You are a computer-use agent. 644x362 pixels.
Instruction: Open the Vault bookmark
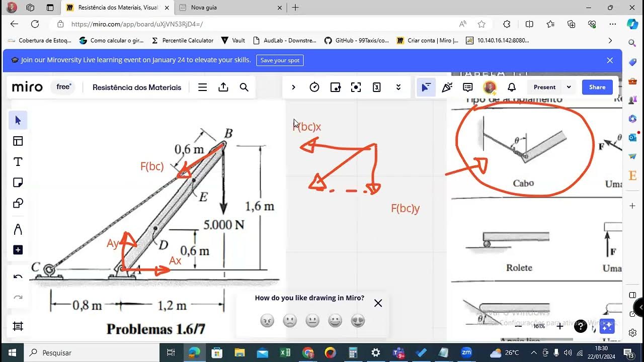[x=233, y=40]
